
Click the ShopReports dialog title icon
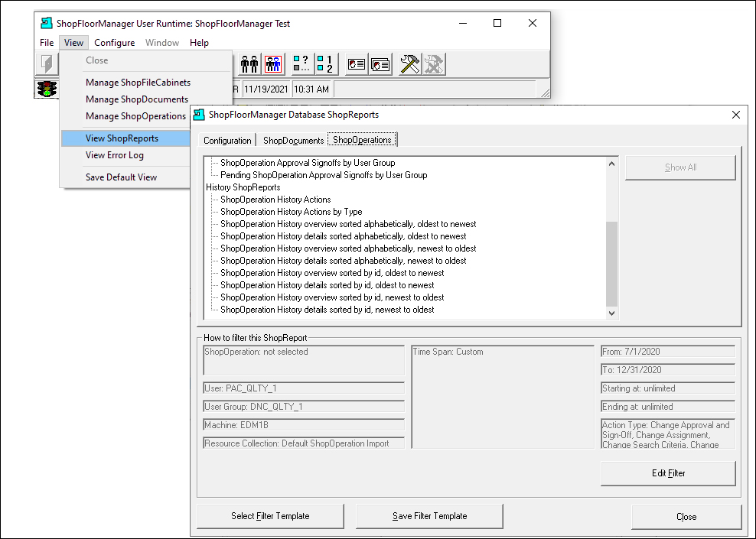(x=199, y=115)
